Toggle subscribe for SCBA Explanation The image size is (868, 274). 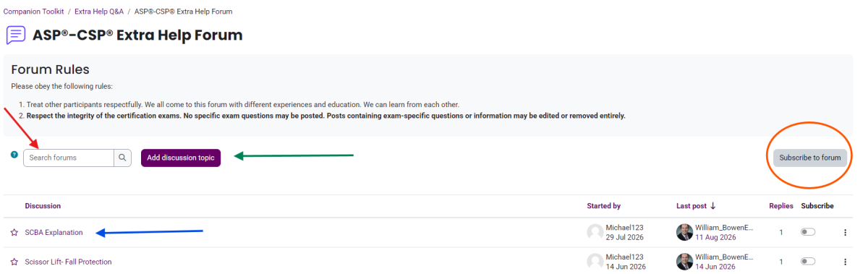click(808, 232)
